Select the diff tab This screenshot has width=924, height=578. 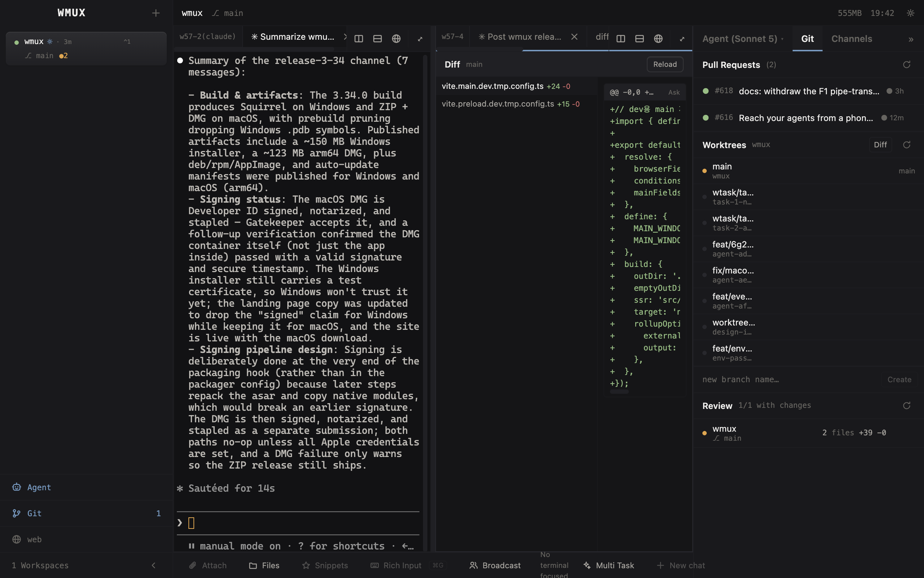(602, 37)
